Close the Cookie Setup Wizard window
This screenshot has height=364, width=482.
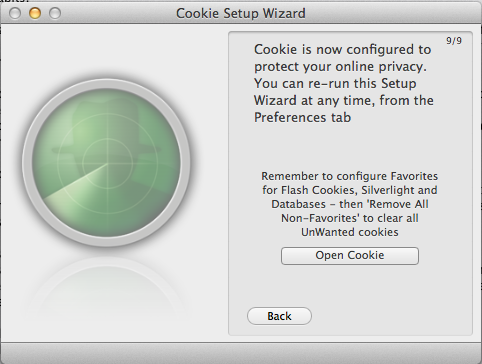point(15,13)
